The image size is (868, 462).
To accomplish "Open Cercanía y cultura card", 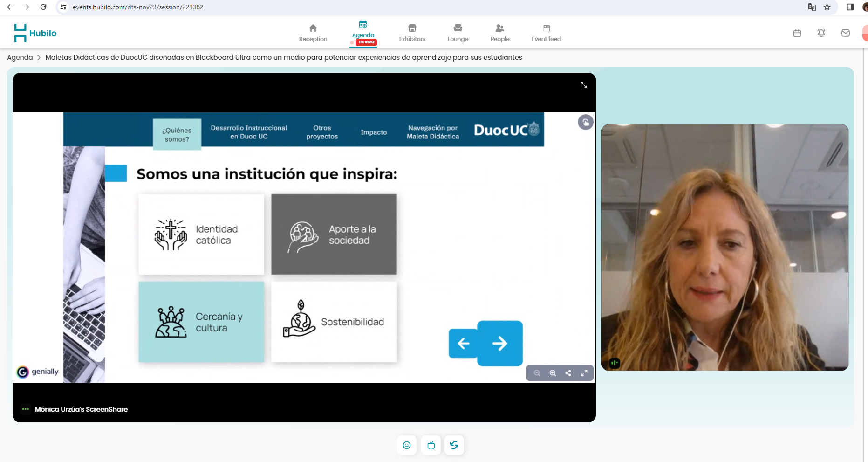I will [x=201, y=322].
